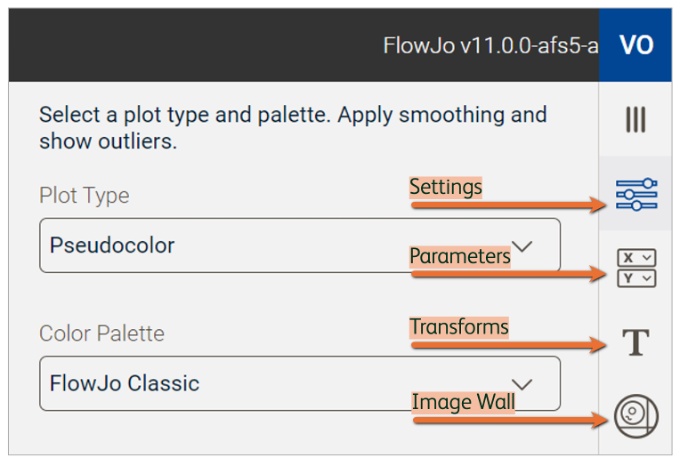
Task: Open the Settings sliders icon
Action: coord(636,194)
